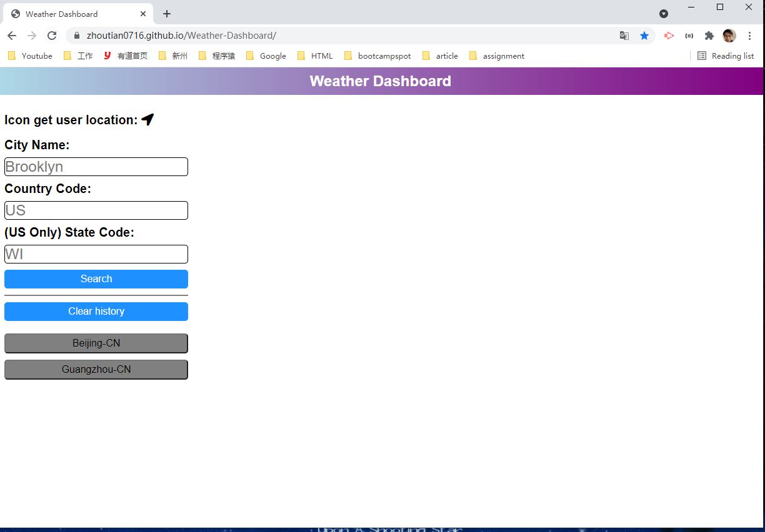Go back with the browser back arrow

pyautogui.click(x=12, y=36)
